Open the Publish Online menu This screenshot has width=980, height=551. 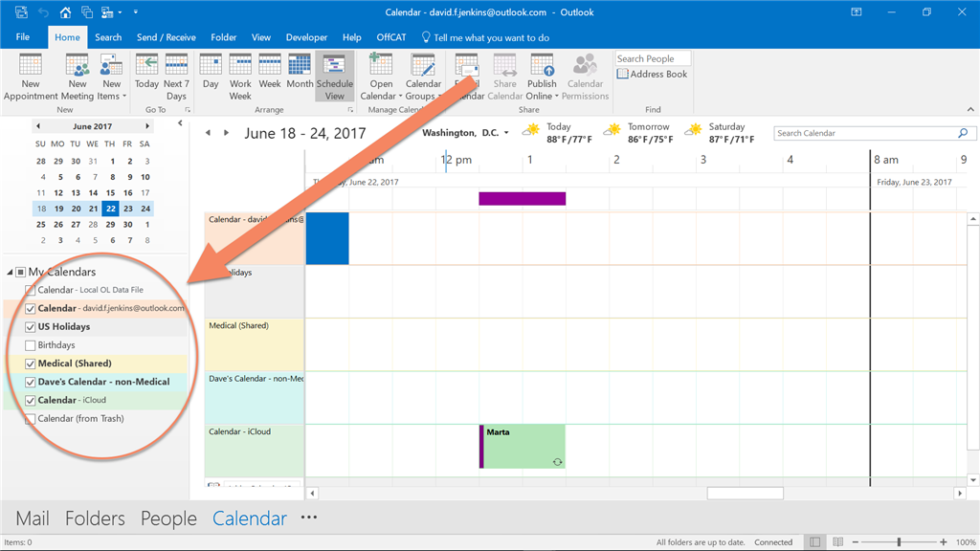coord(542,77)
